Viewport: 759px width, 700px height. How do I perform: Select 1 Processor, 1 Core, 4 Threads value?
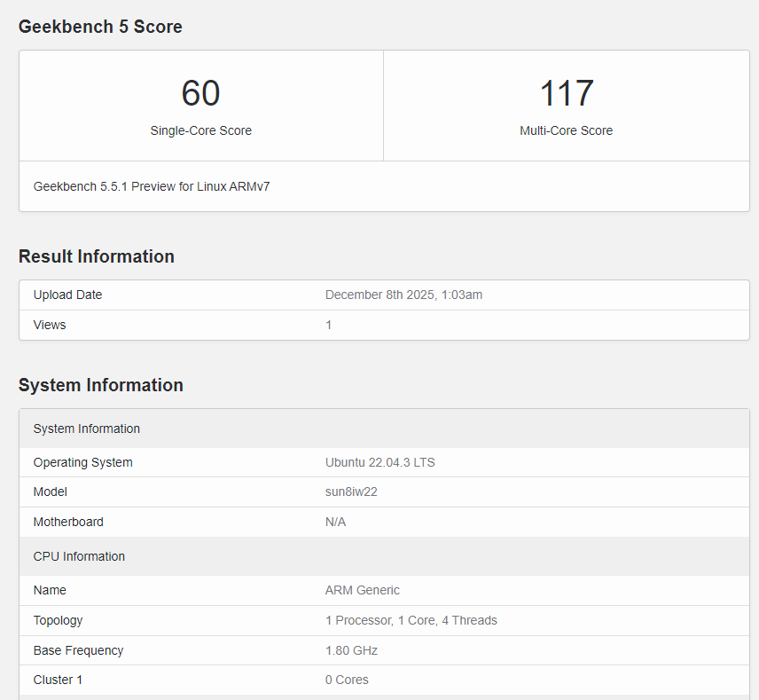(411, 620)
